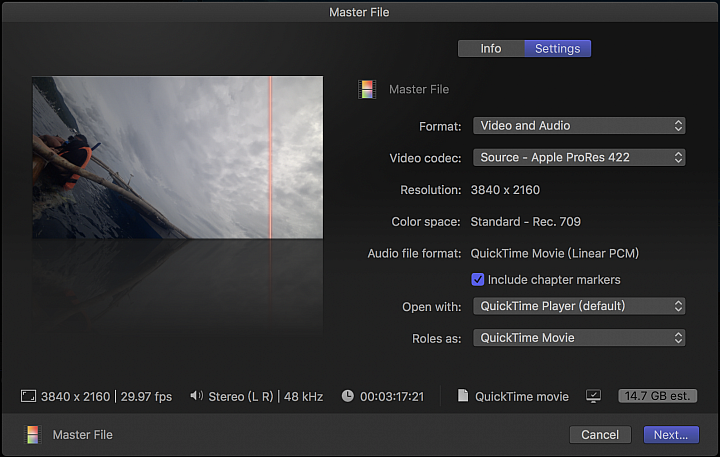Click the QuickTime movie document icon
The image size is (720, 457).
(463, 395)
